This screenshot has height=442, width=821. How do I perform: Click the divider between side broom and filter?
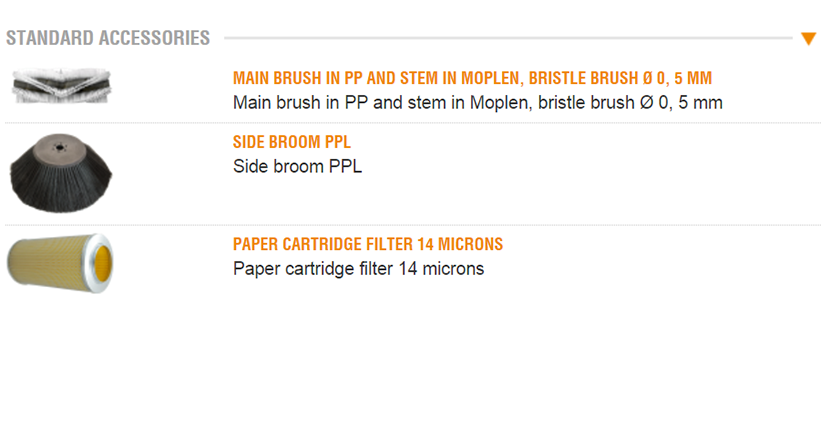(x=410, y=225)
